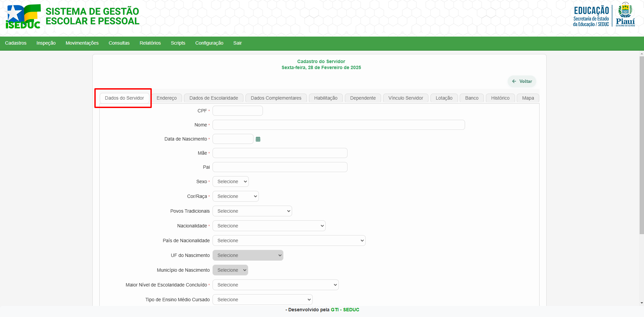
Task: Select the Vínculo Servidor tab
Action: 406,98
